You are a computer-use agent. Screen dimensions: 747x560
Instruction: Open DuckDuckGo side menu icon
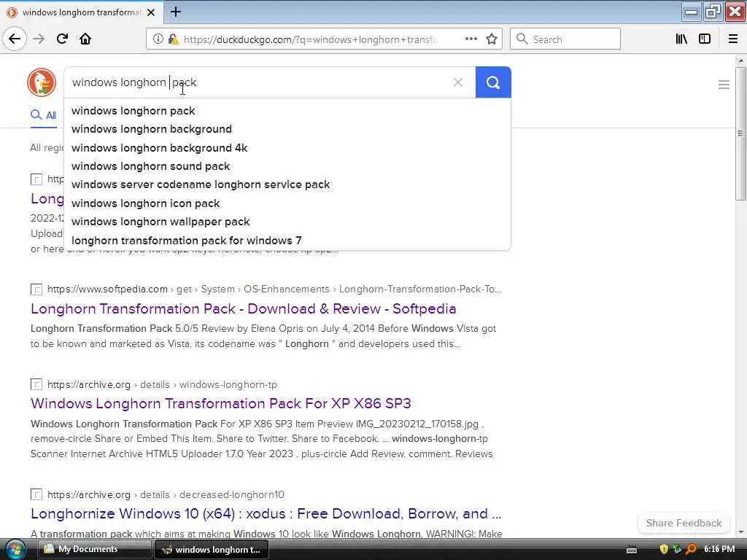(x=724, y=85)
